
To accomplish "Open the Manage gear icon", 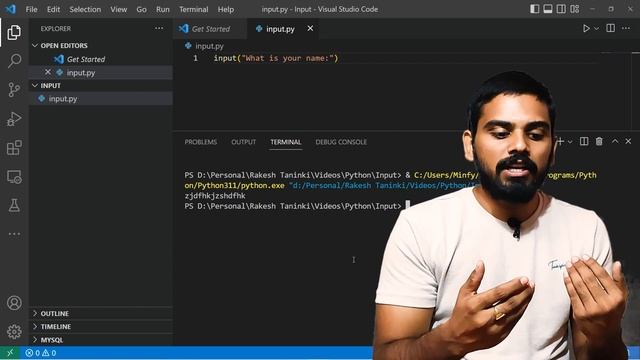I will click(14, 331).
